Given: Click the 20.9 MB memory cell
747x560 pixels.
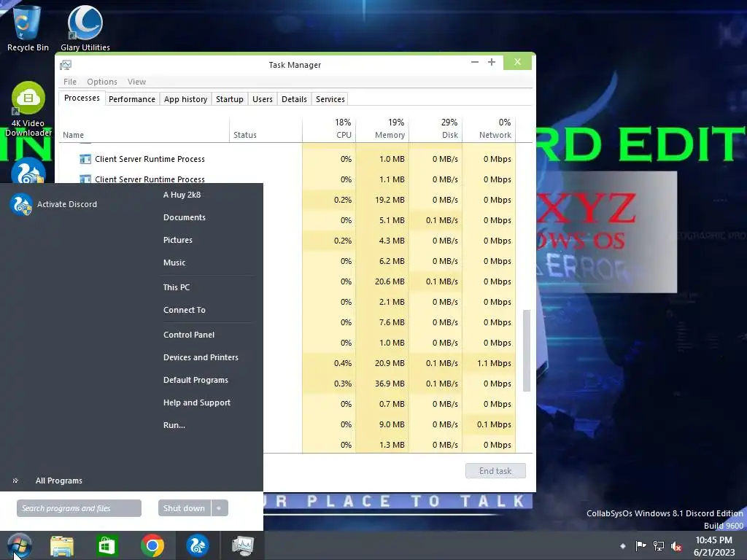Looking at the screenshot, I should 382,363.
